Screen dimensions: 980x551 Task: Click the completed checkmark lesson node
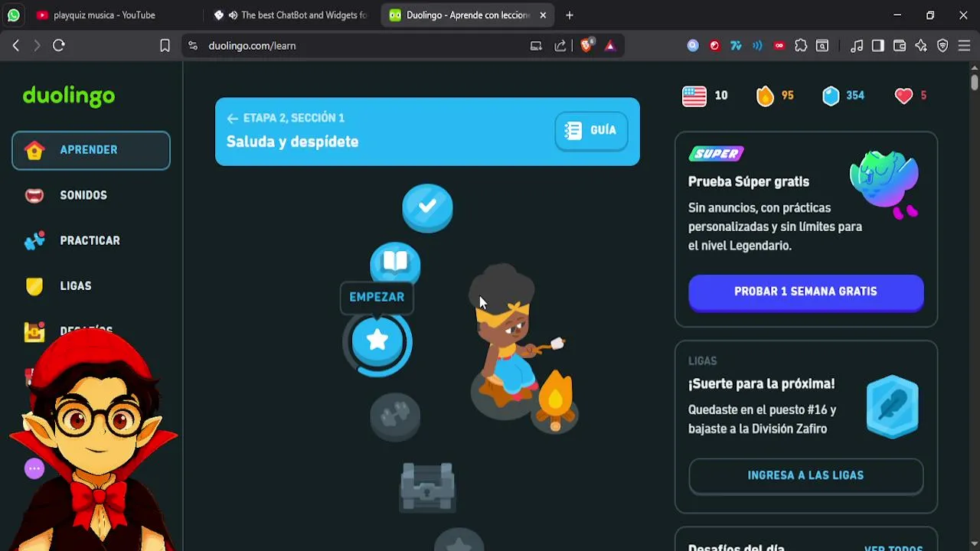tap(427, 207)
